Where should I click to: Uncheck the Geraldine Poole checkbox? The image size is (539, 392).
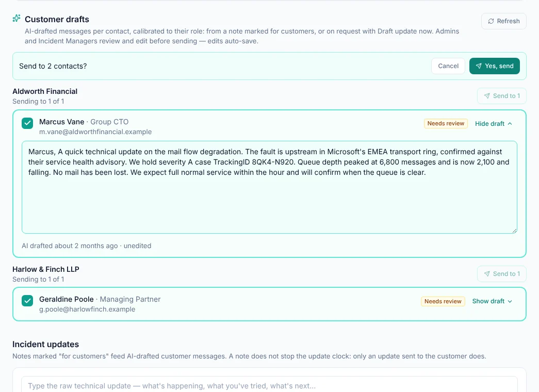(x=27, y=301)
